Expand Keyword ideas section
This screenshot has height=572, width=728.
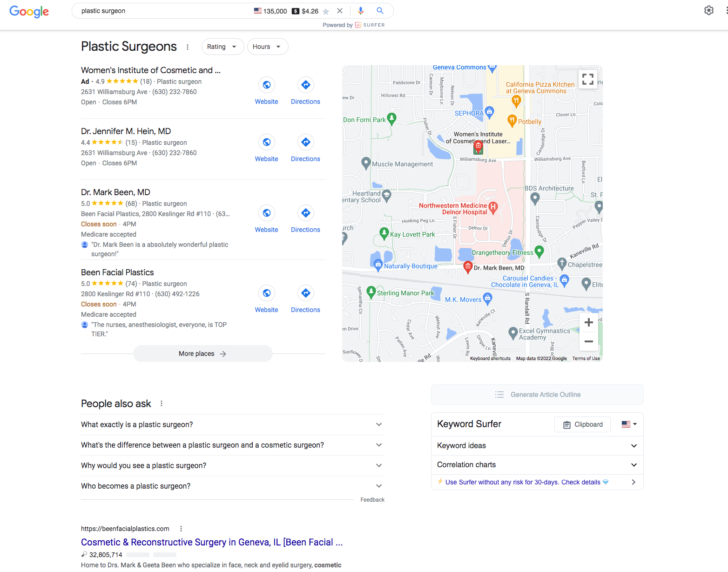click(537, 446)
